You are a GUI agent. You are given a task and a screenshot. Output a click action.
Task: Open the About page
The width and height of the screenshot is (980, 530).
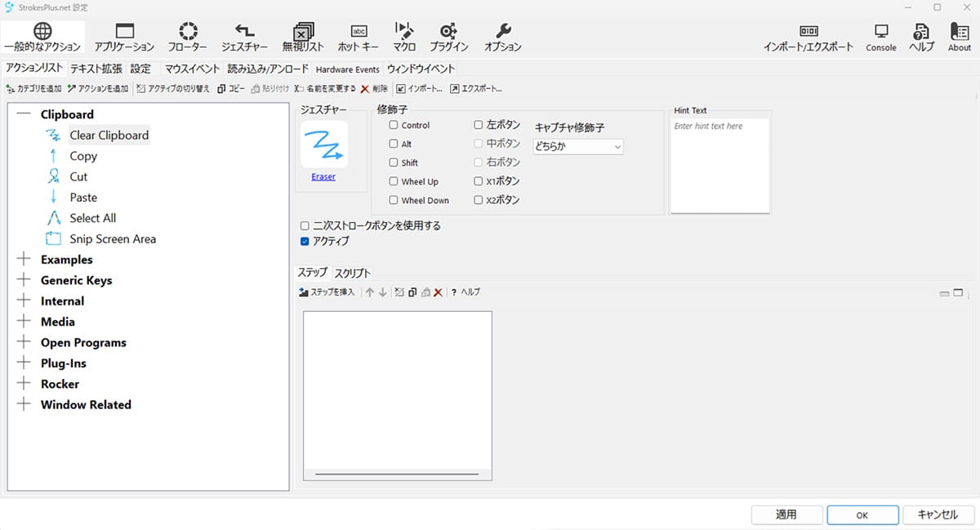tap(960, 37)
